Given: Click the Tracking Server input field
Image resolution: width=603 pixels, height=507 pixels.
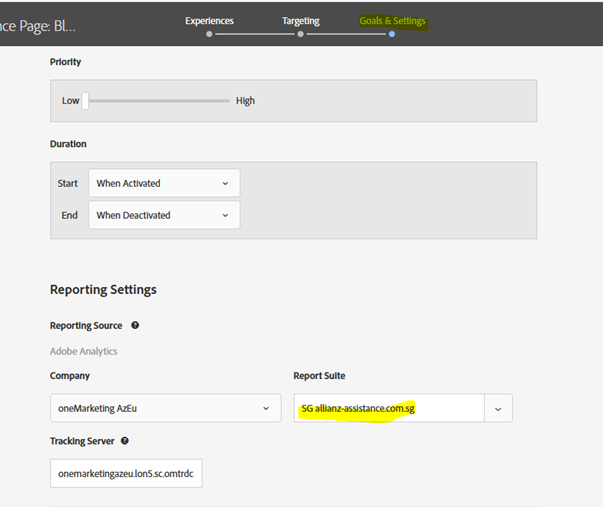Looking at the screenshot, I should coord(126,473).
